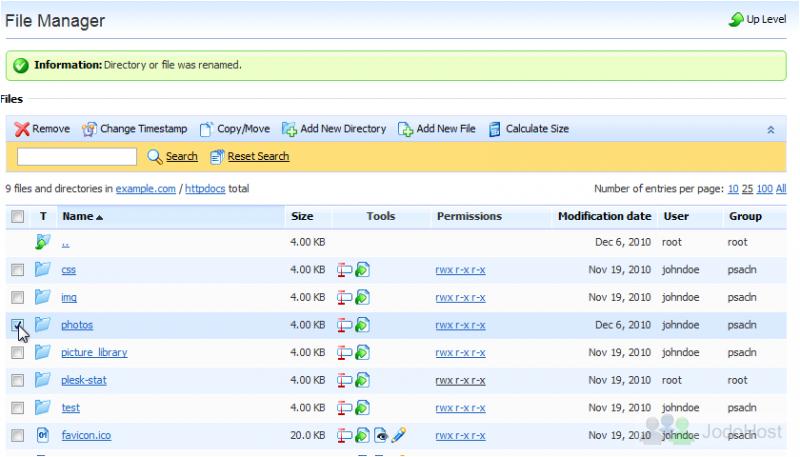Uncheck the photos folder checkbox
The image size is (800, 457).
[17, 325]
